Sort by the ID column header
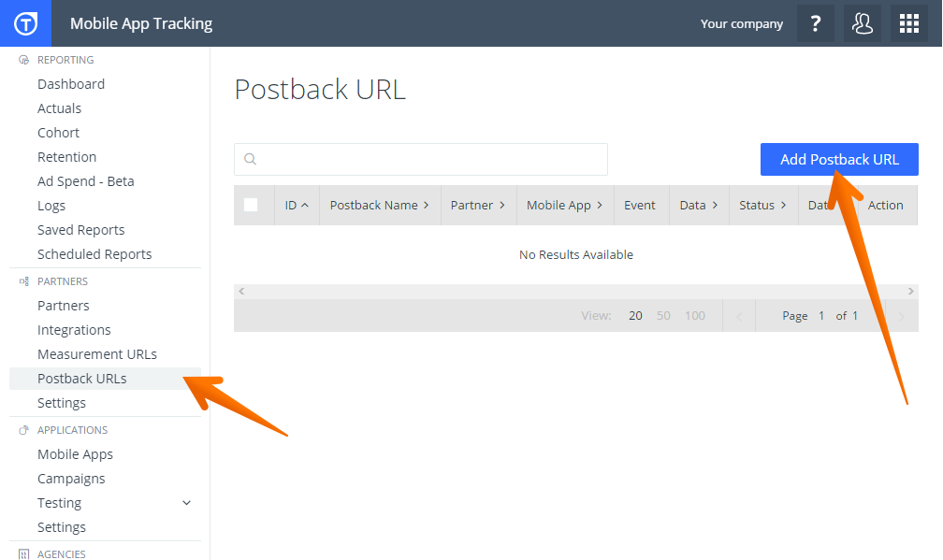Viewport: 943px width, 560px height. click(x=296, y=205)
